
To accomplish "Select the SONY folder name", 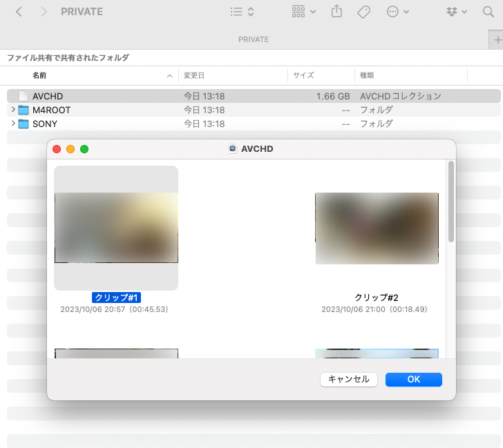I will click(x=45, y=124).
